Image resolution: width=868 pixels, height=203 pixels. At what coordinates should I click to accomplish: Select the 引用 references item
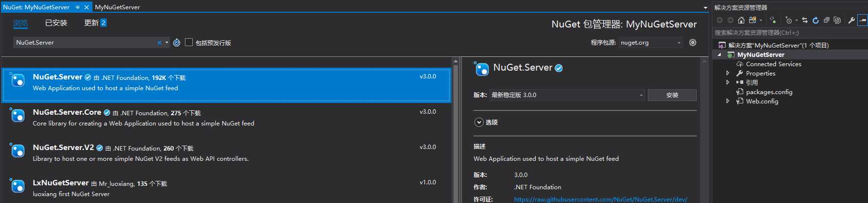752,83
